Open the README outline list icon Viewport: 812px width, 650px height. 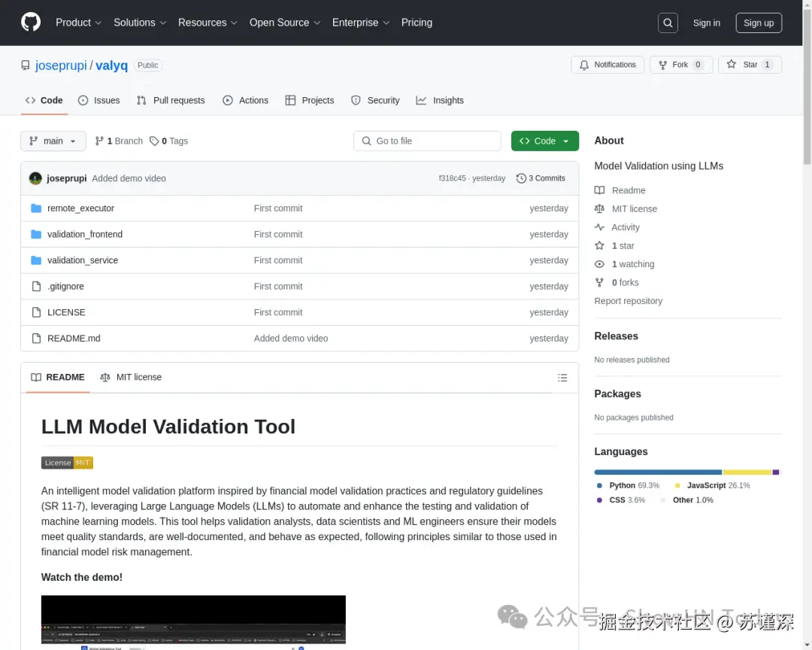coord(562,378)
